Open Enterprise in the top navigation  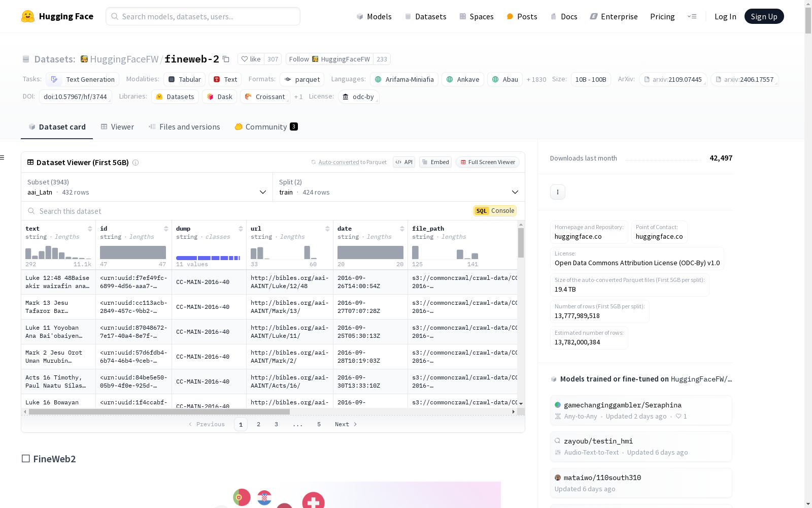click(x=614, y=16)
